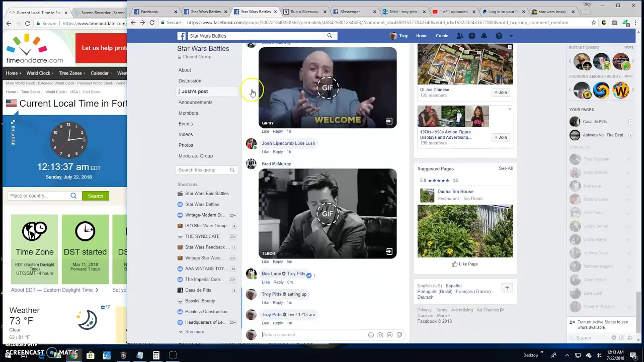Go back in Facebook browser window
This screenshot has height=362, width=644.
pyautogui.click(x=133, y=23)
